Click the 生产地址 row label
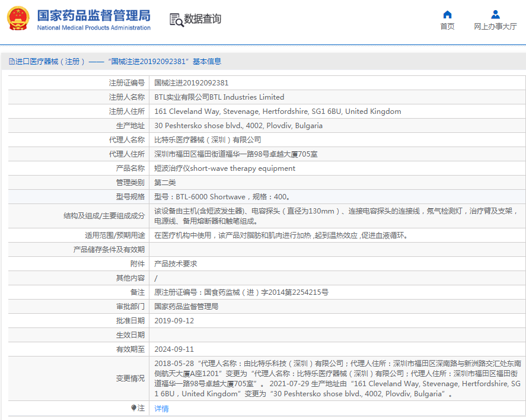The image size is (526, 420). [130, 125]
